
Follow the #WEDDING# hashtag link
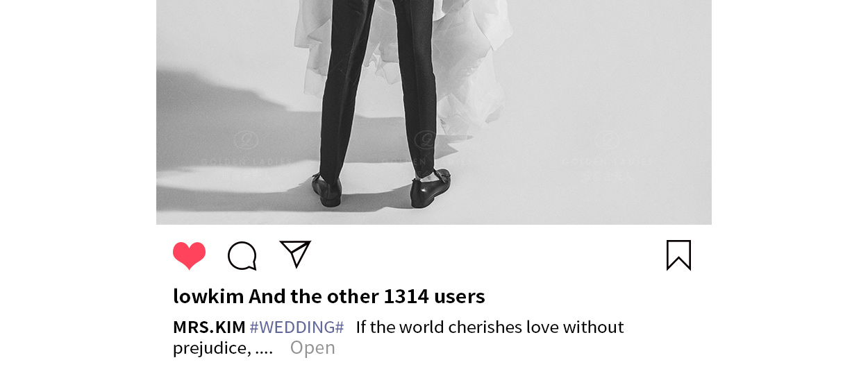tap(297, 327)
